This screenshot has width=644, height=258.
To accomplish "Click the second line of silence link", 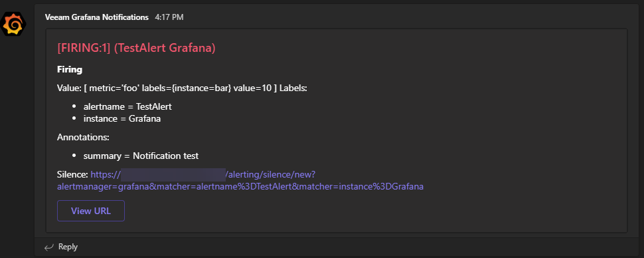I will [x=240, y=187].
